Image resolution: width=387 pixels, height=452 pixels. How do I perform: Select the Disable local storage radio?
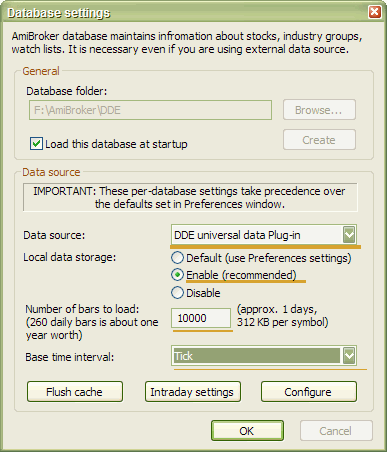pos(177,293)
